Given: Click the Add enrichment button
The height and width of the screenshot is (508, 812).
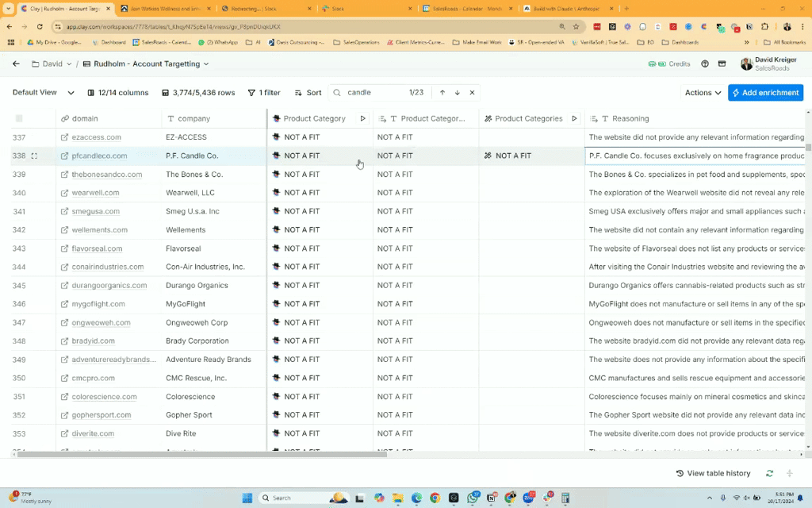Looking at the screenshot, I should click(x=765, y=93).
